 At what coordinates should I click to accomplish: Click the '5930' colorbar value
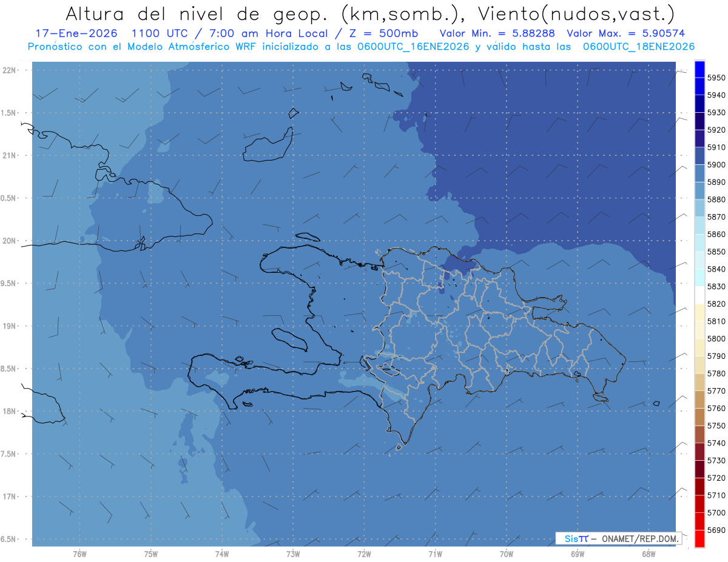pos(716,113)
